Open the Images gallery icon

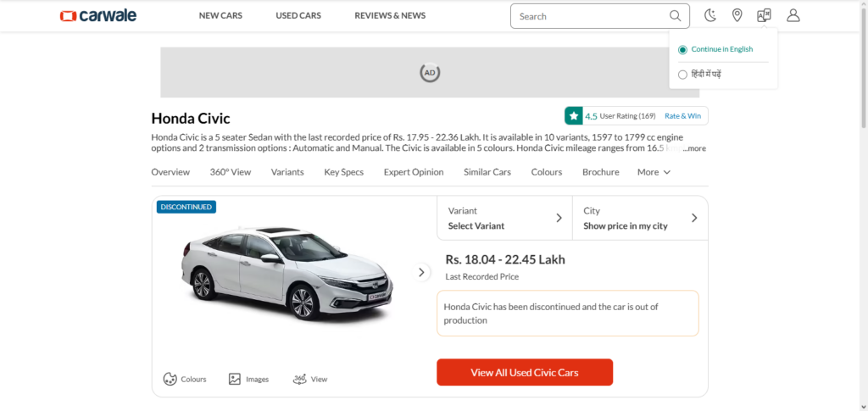point(235,379)
